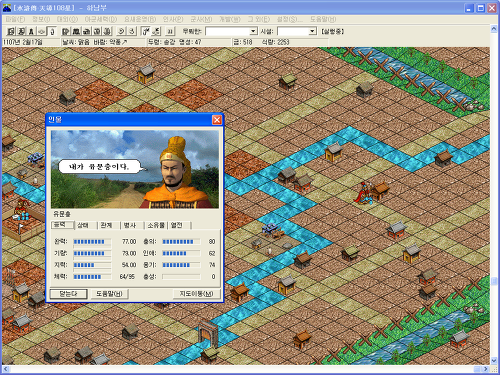This screenshot has height=375, width=500.
Task: Open the 개발(W) menu
Action: (x=230, y=19)
